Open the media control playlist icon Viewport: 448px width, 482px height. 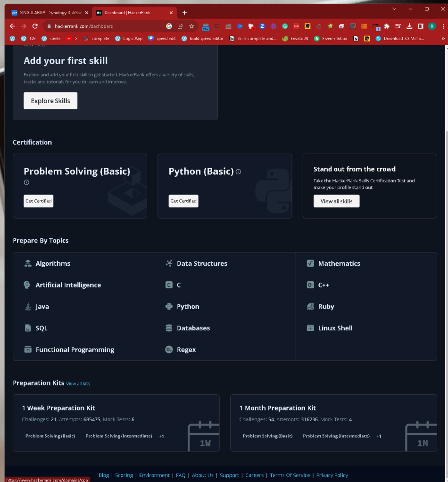click(398, 26)
